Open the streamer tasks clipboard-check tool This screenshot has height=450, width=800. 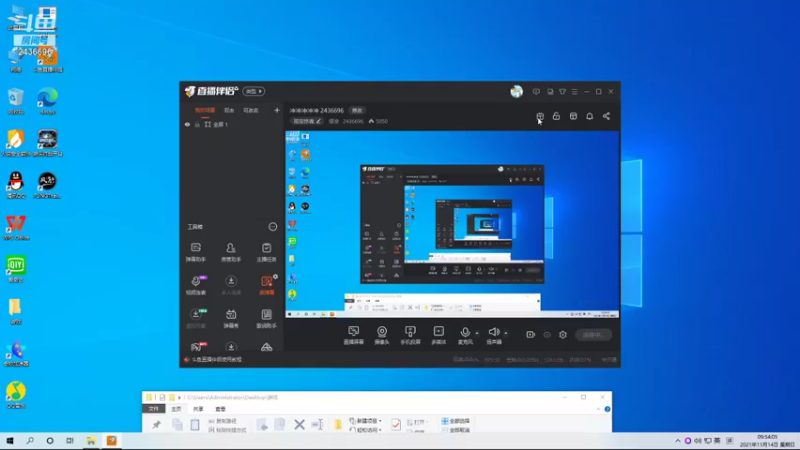pos(266,252)
